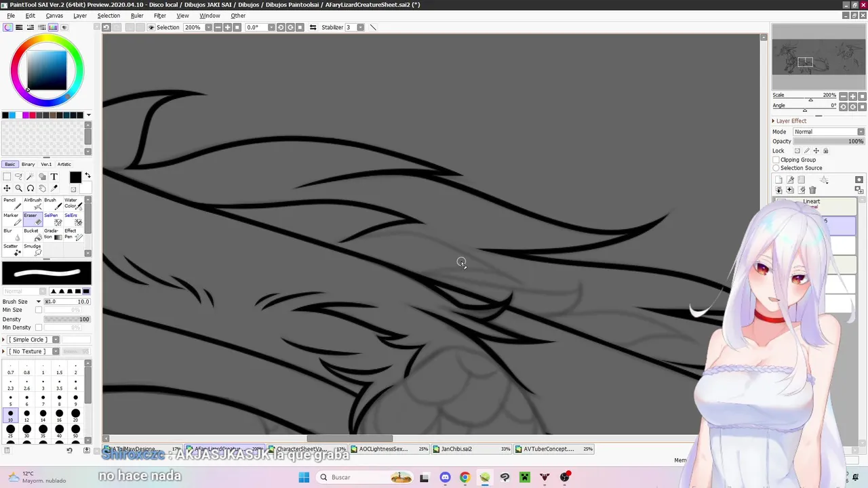Open the color swatch row dropdown arrow

[x=88, y=115]
